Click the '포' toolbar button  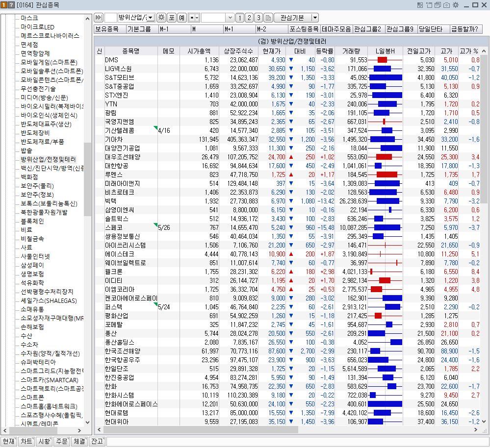click(172, 18)
